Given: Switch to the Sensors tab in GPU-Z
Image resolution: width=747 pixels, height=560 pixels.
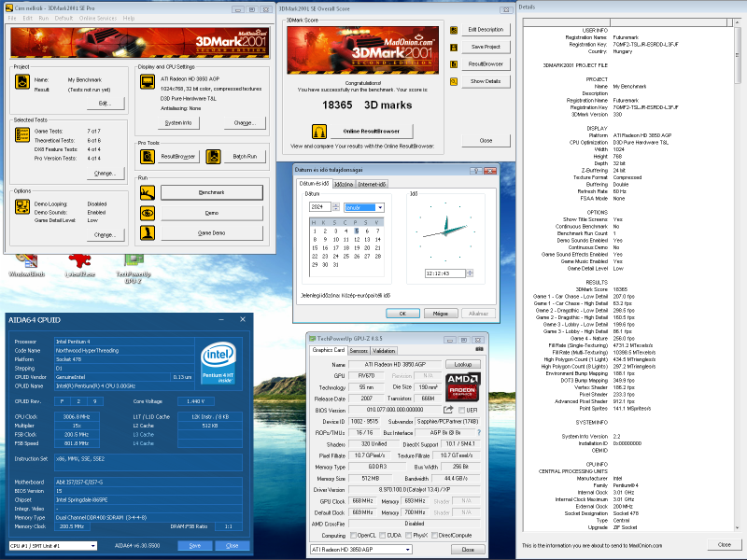Looking at the screenshot, I should [359, 351].
